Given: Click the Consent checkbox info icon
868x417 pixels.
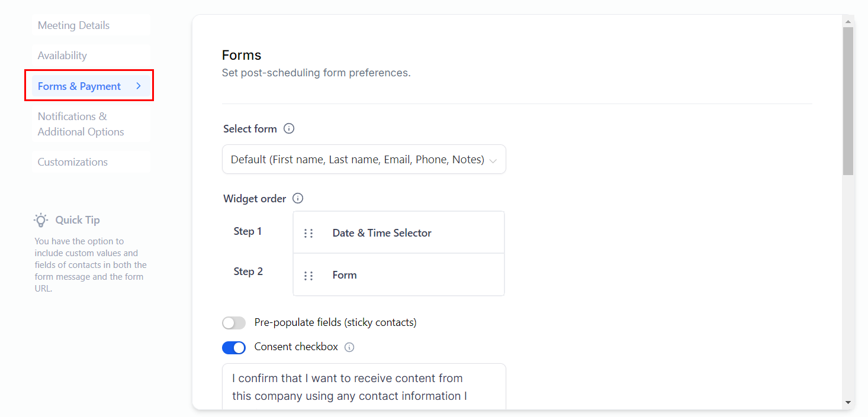Looking at the screenshot, I should coord(349,347).
